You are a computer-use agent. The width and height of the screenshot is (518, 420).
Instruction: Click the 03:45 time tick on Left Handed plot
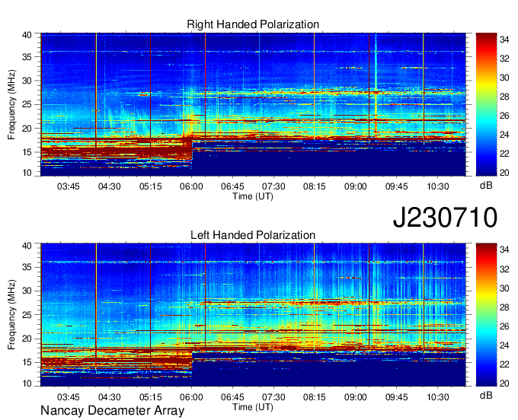pos(69,397)
